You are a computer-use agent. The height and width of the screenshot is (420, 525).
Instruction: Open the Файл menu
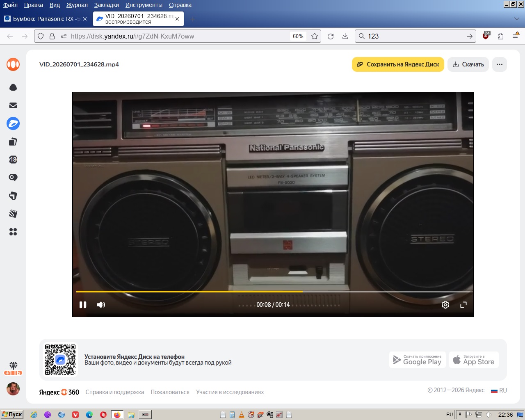tap(10, 5)
